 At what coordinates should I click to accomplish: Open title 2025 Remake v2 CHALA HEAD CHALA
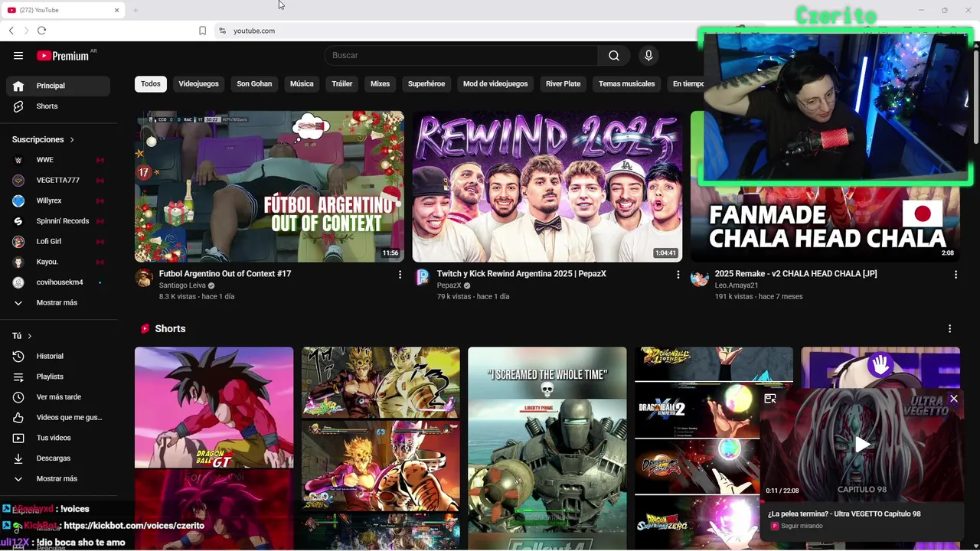tap(795, 274)
